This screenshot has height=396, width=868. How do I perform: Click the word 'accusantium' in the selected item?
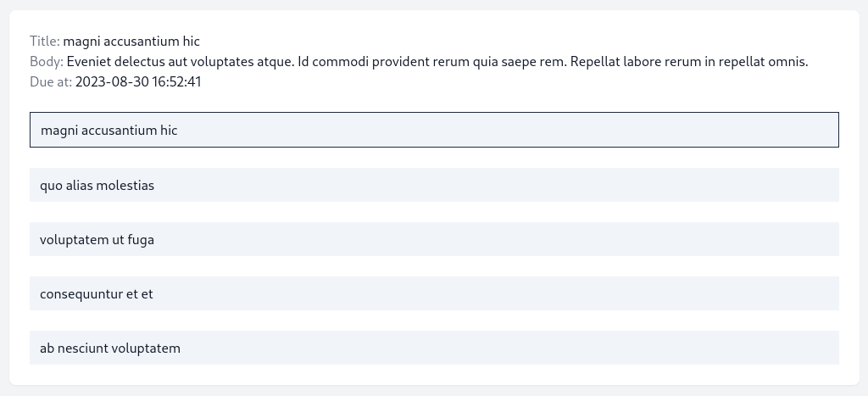[119, 130]
